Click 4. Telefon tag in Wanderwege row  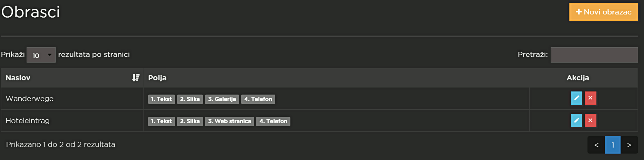pyautogui.click(x=258, y=99)
